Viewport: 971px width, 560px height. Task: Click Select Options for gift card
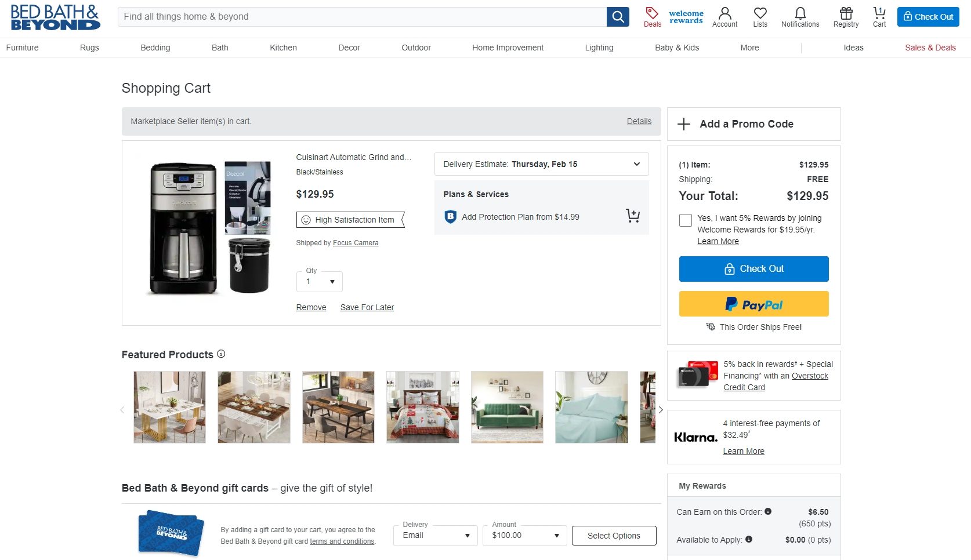coord(614,536)
